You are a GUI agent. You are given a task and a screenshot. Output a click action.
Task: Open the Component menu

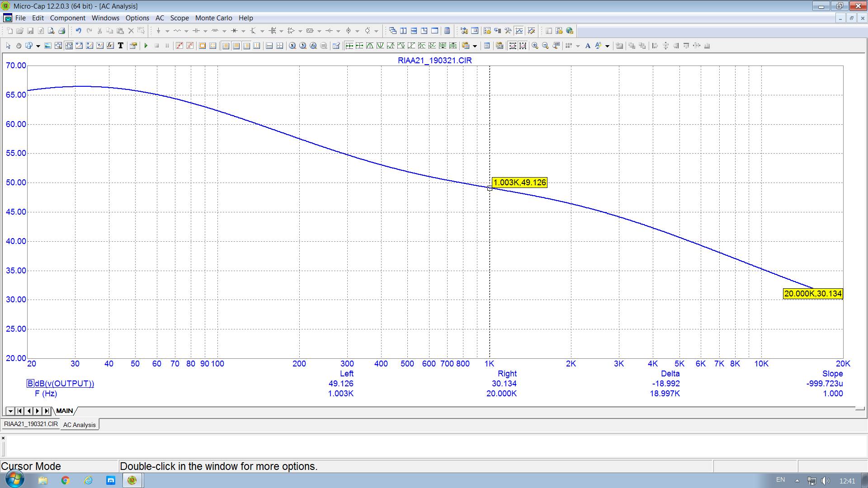[67, 18]
